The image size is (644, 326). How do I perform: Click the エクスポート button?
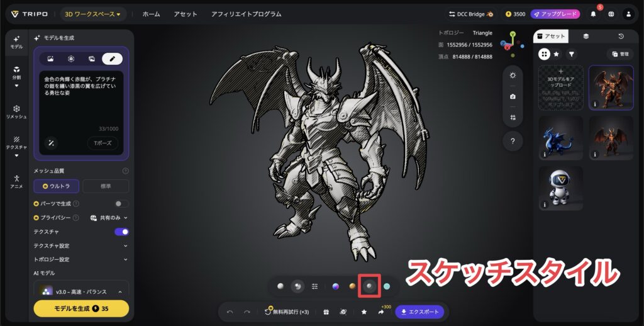coord(419,312)
